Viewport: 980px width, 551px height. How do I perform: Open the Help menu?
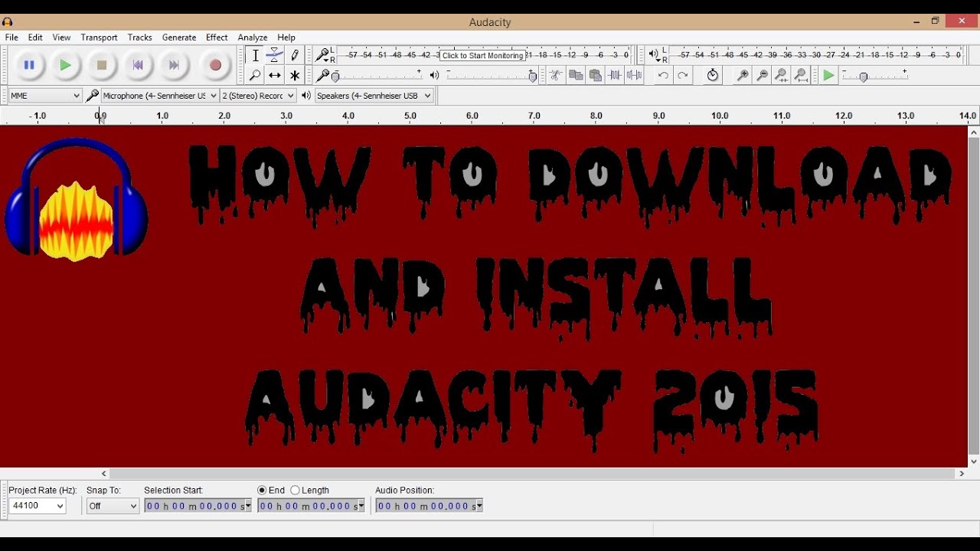tap(286, 37)
